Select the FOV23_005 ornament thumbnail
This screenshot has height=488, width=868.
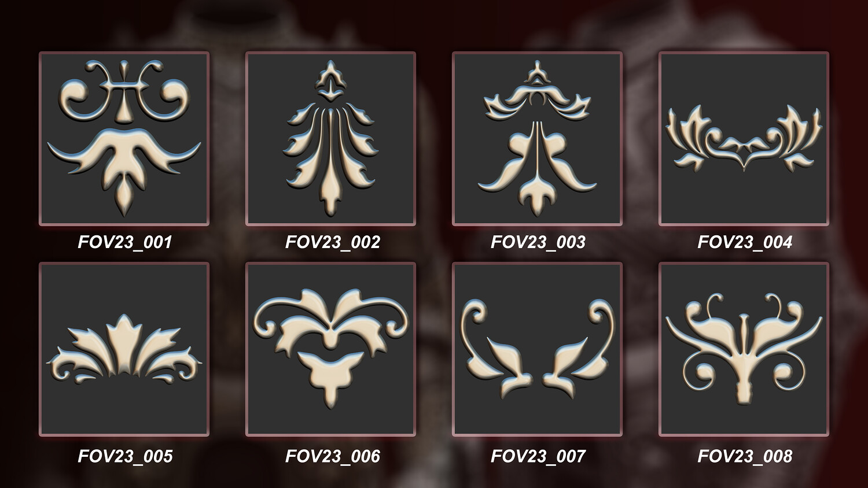[x=124, y=349]
